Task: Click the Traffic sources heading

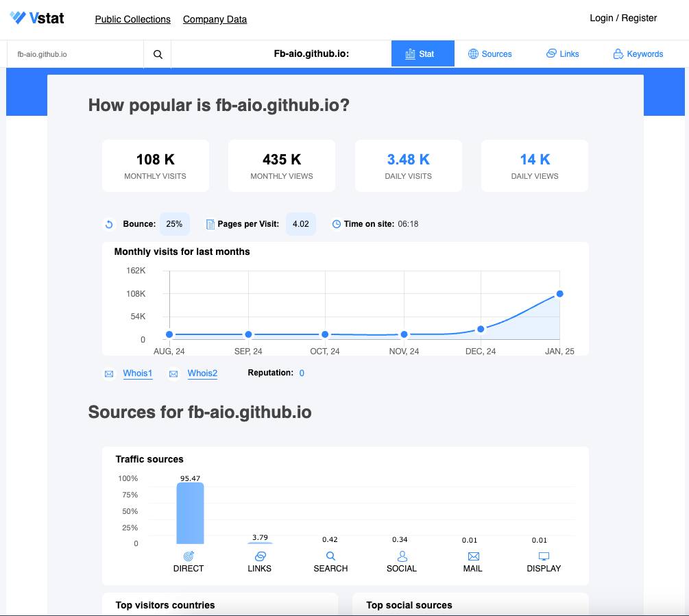Action: [x=149, y=459]
